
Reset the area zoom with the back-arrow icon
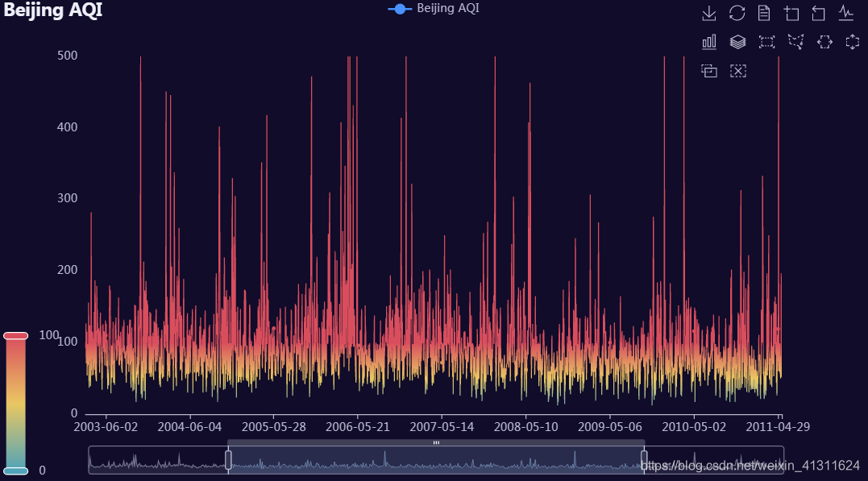tap(818, 13)
